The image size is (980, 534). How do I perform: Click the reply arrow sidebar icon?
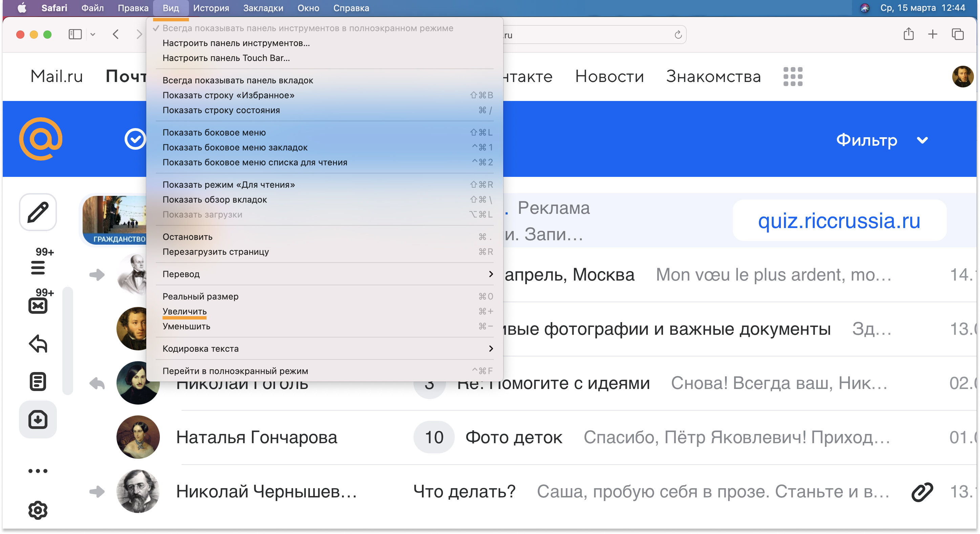[38, 344]
